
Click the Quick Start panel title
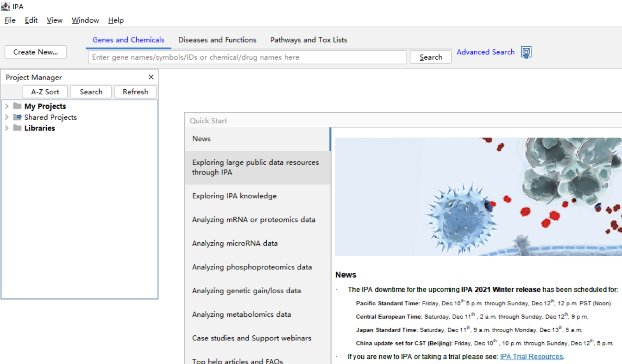[208, 121]
